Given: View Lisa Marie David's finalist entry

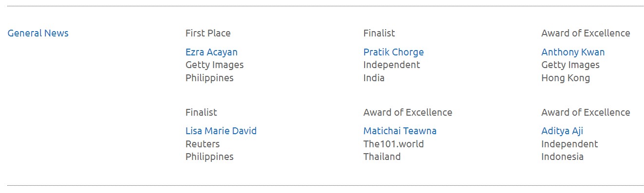Looking at the screenshot, I should coord(221,131).
